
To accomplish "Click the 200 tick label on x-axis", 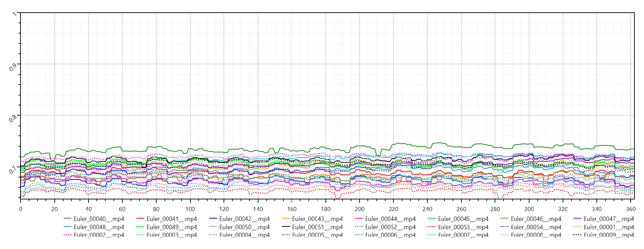I will click(360, 209).
